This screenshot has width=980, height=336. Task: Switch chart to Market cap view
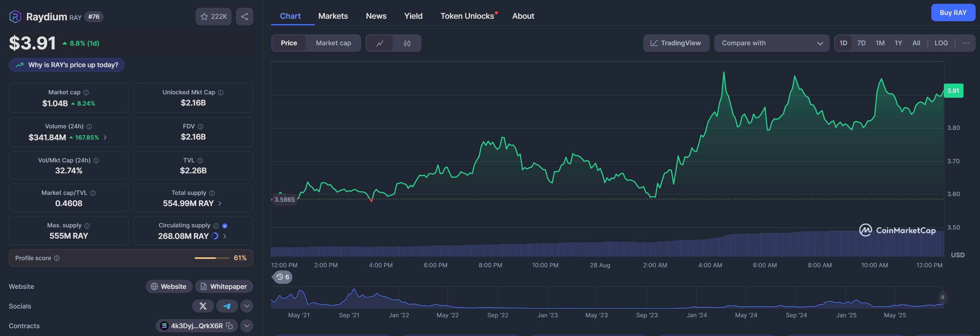click(x=333, y=43)
